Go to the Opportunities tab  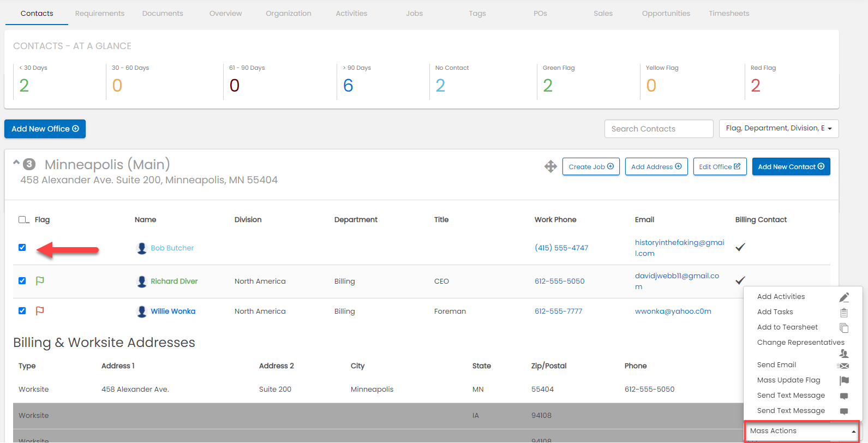[666, 13]
